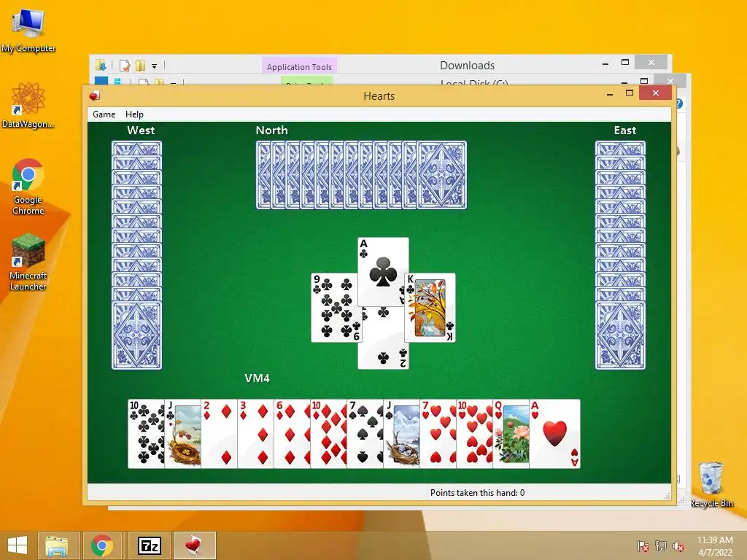Open File Explorer from the taskbar
Screen dimensions: 747x560
coord(56,545)
